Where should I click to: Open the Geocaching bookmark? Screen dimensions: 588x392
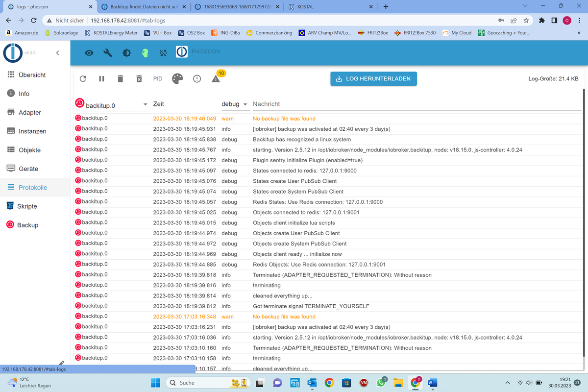coord(504,33)
